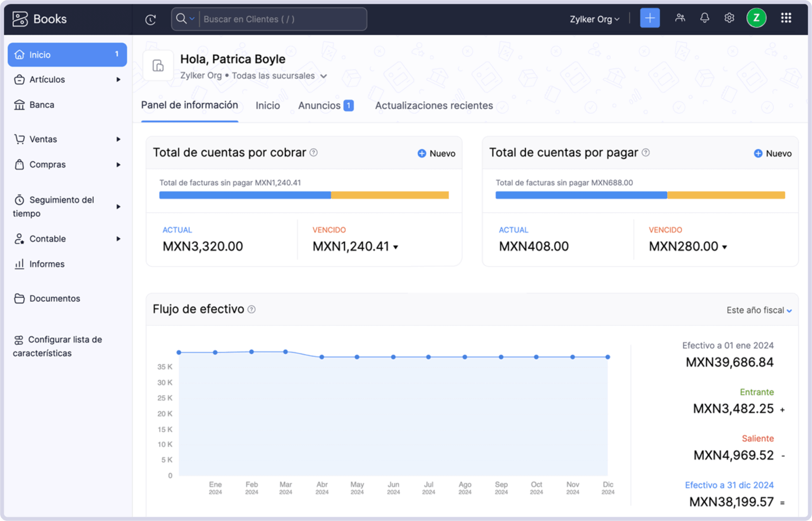Click the help icon beside Flujo de efectivo
Screen dimensions: 812x521
251,309
